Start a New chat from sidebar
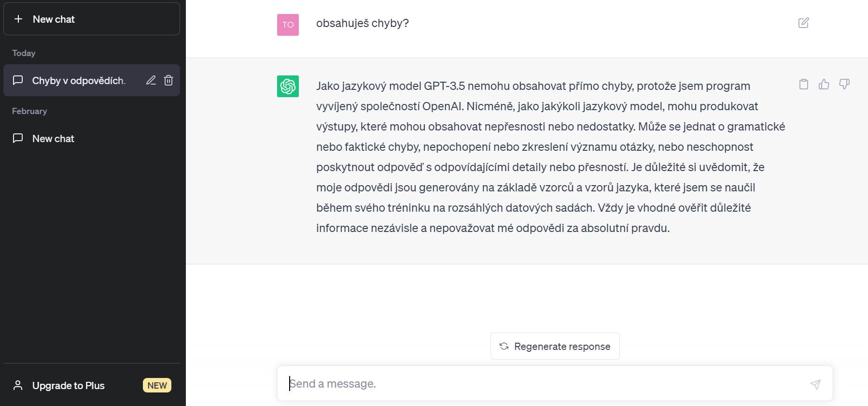The width and height of the screenshot is (868, 406). (92, 19)
